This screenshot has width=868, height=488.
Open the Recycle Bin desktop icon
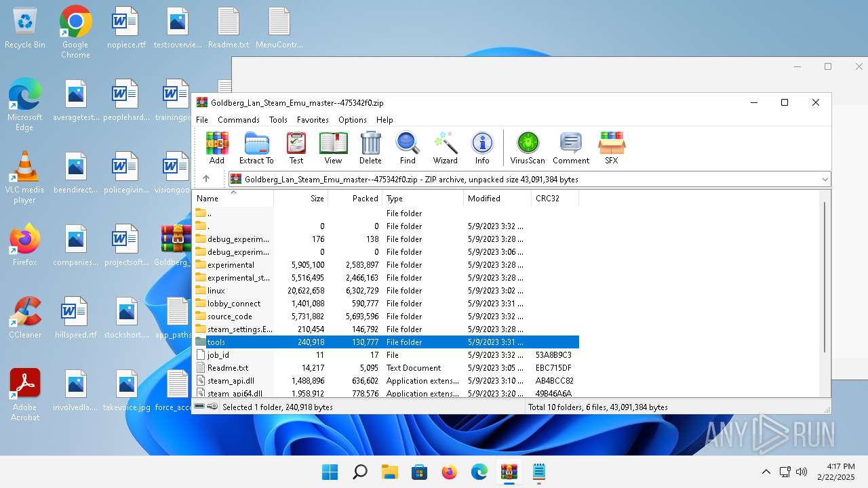25,28
